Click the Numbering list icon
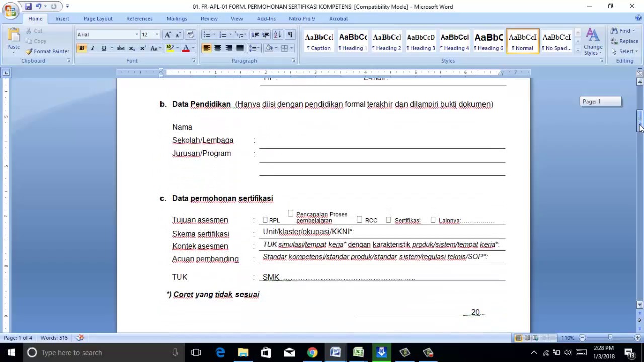The image size is (644, 362). [x=223, y=34]
